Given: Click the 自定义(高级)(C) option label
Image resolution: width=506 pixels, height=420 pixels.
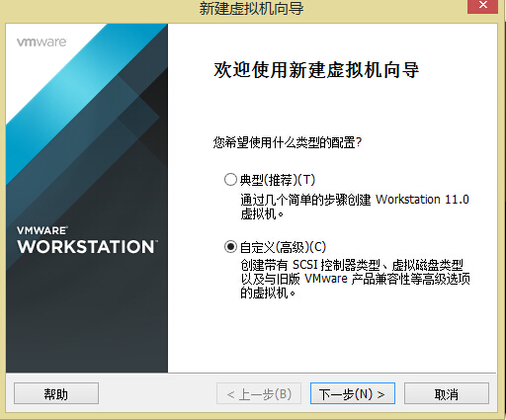Looking at the screenshot, I should (x=283, y=247).
